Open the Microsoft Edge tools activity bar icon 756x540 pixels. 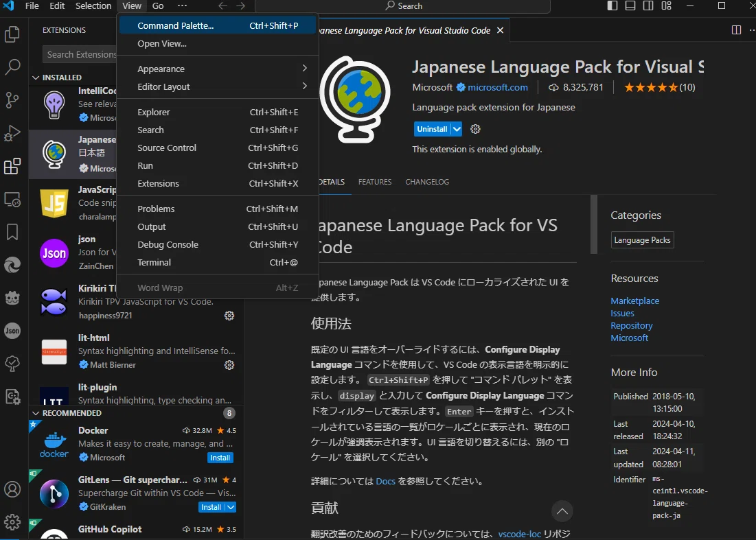point(12,265)
